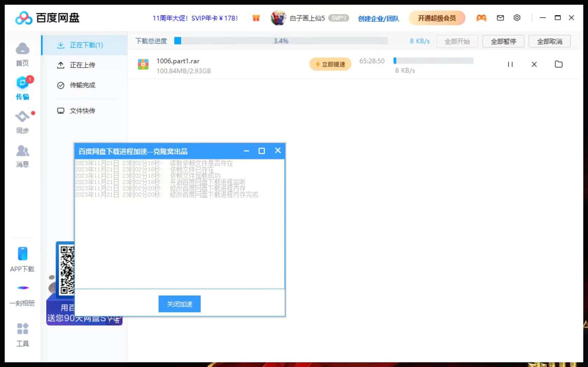
Task: Click the 全部暂停 button
Action: [x=503, y=41]
